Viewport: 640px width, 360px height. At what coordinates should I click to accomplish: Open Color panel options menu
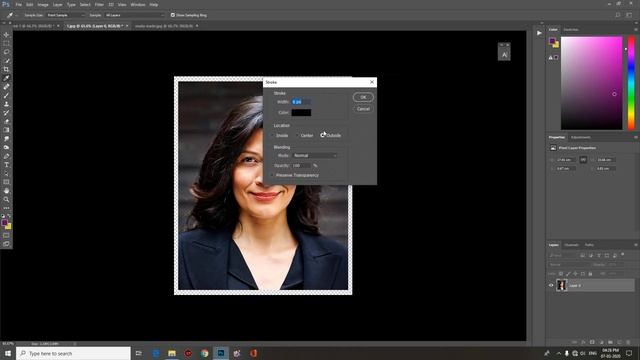(636, 30)
